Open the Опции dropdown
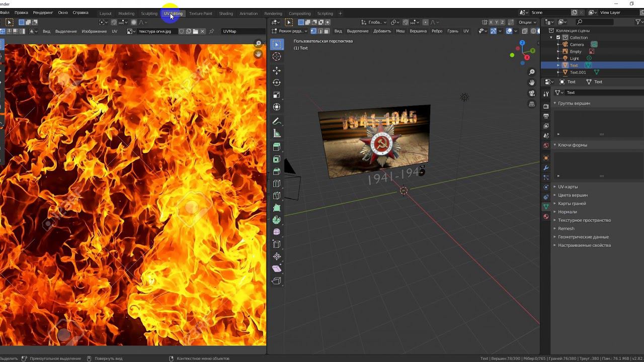The image size is (644, 362). [x=527, y=22]
